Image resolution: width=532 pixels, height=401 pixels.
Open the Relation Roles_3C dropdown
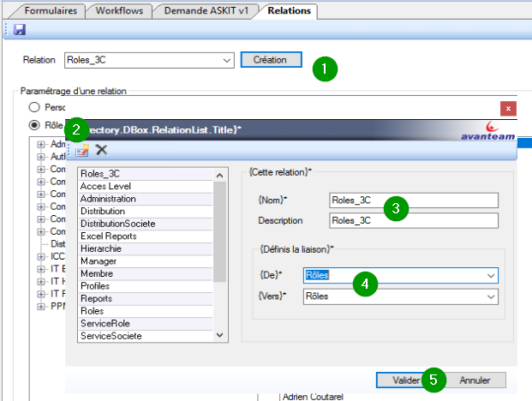coord(226,60)
